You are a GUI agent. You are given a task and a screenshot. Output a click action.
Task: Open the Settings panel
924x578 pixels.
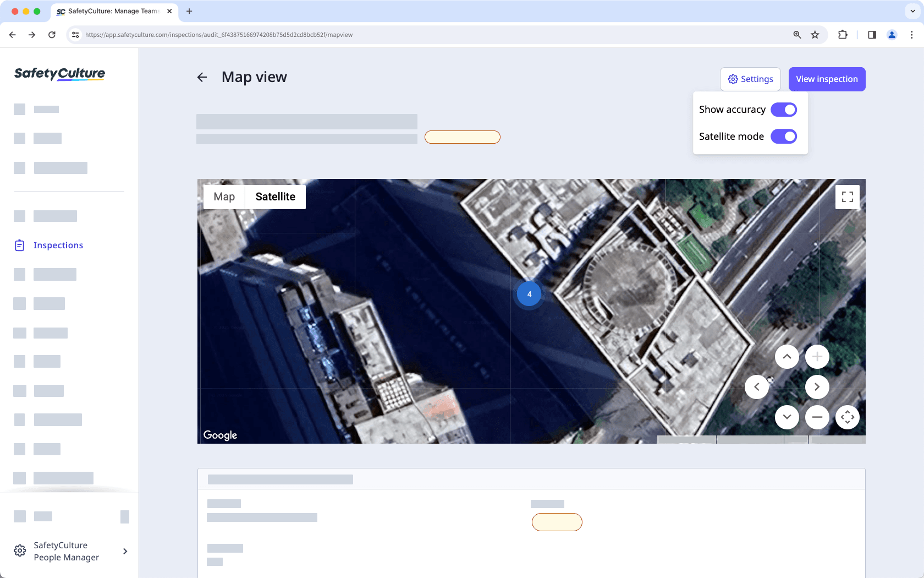[750, 79]
